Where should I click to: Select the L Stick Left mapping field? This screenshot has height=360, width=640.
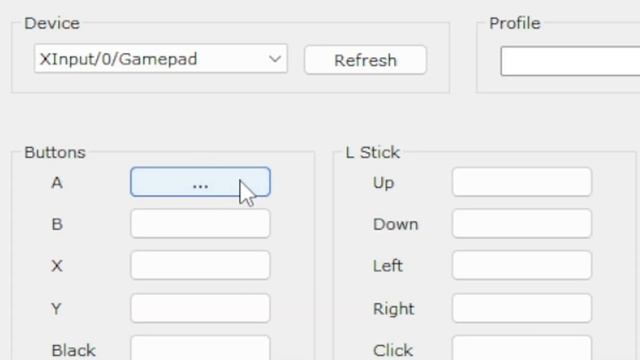(522, 265)
